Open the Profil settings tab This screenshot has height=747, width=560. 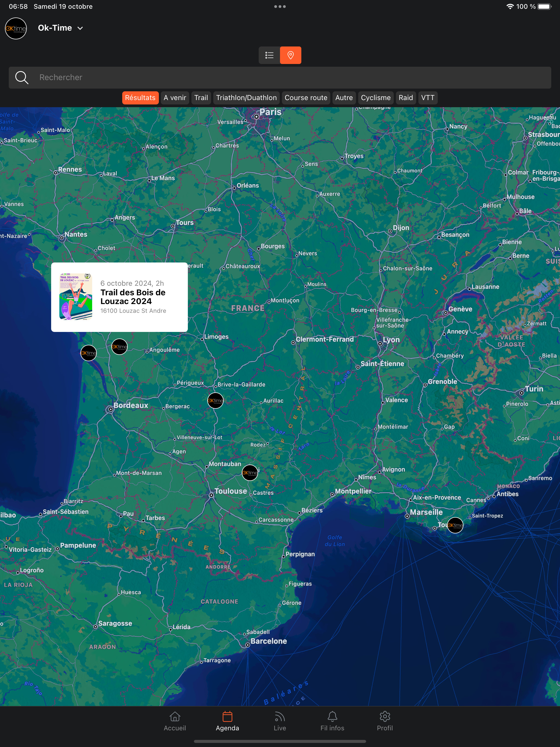[385, 721]
